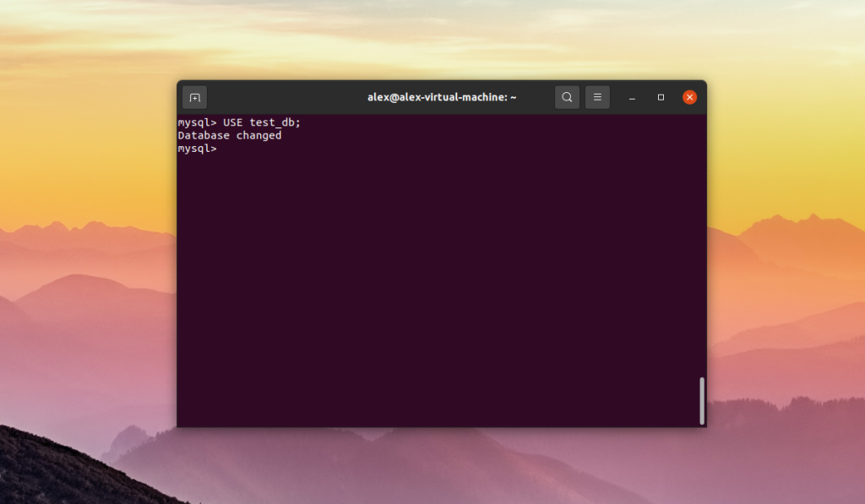Click the USE keyword in the first line

tap(233, 122)
